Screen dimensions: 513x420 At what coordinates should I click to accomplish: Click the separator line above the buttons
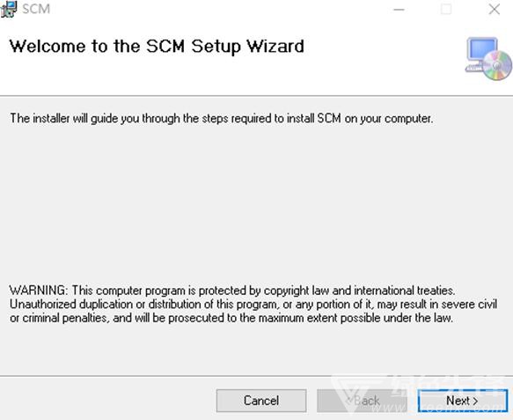257,376
